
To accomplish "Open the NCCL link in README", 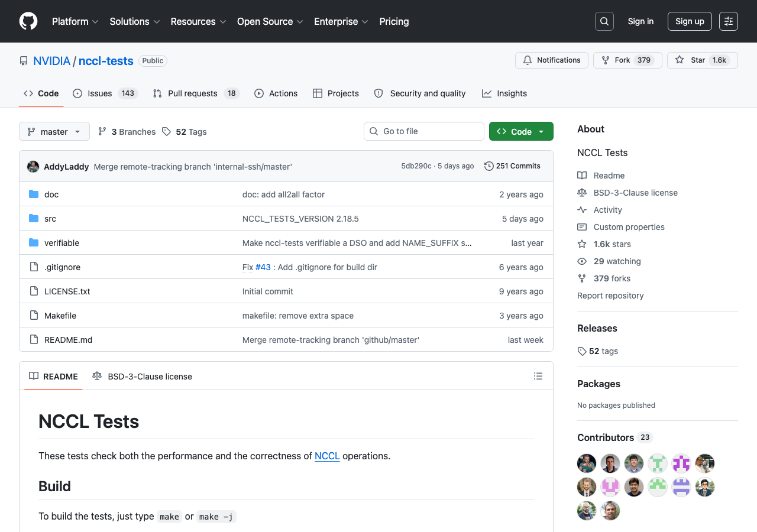I will [327, 456].
